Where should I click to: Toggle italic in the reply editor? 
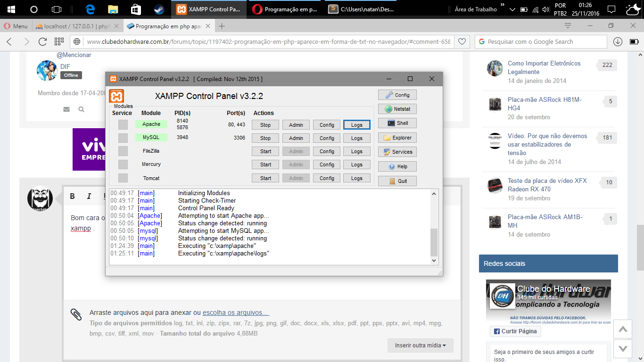[89, 196]
